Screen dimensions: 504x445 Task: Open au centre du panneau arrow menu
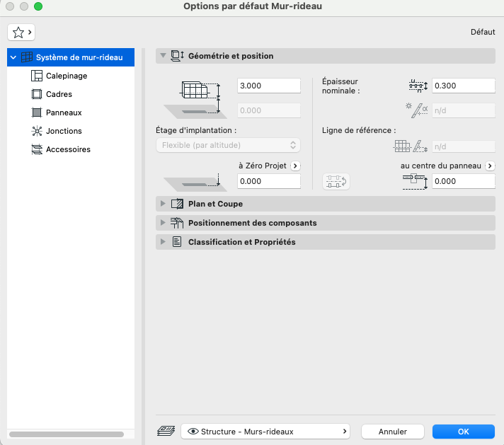click(490, 166)
